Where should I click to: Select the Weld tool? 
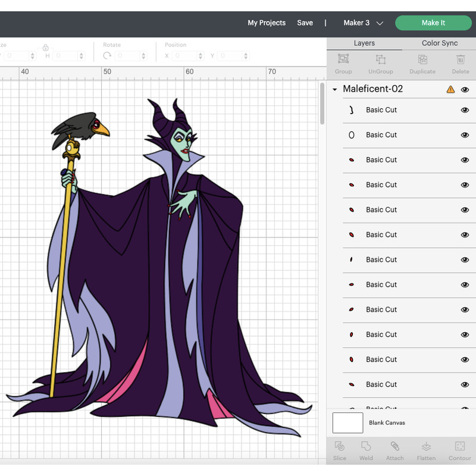pyautogui.click(x=366, y=451)
